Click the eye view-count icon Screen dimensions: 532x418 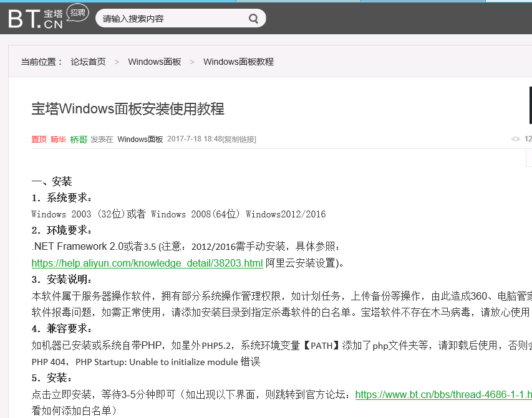(x=515, y=139)
